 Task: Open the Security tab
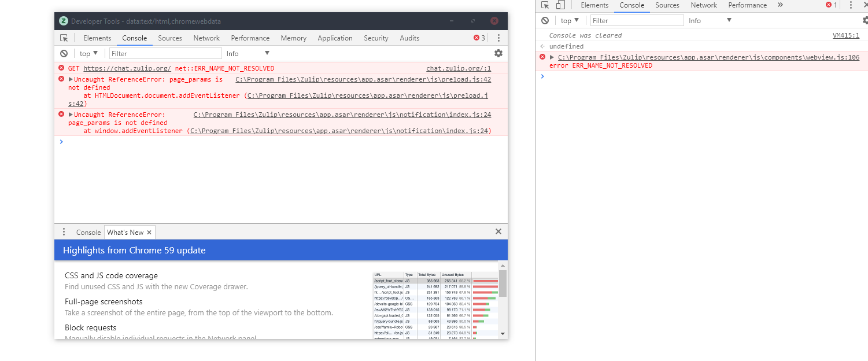(x=376, y=38)
